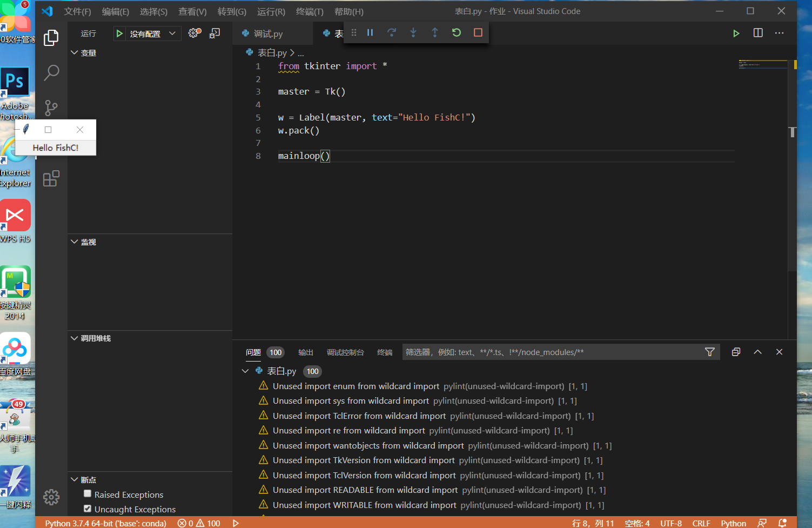Maximize the bottom panel with up chevron
This screenshot has width=812, height=528.
point(757,352)
